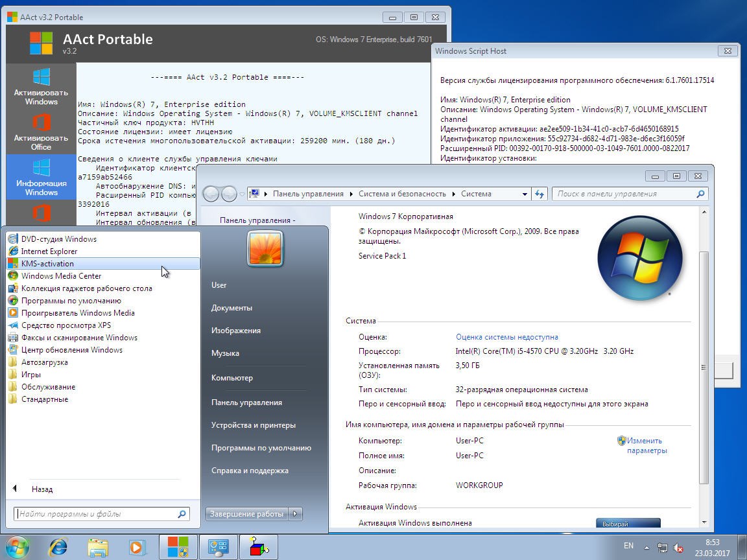Switch to the AAct taskbar button

point(178,547)
